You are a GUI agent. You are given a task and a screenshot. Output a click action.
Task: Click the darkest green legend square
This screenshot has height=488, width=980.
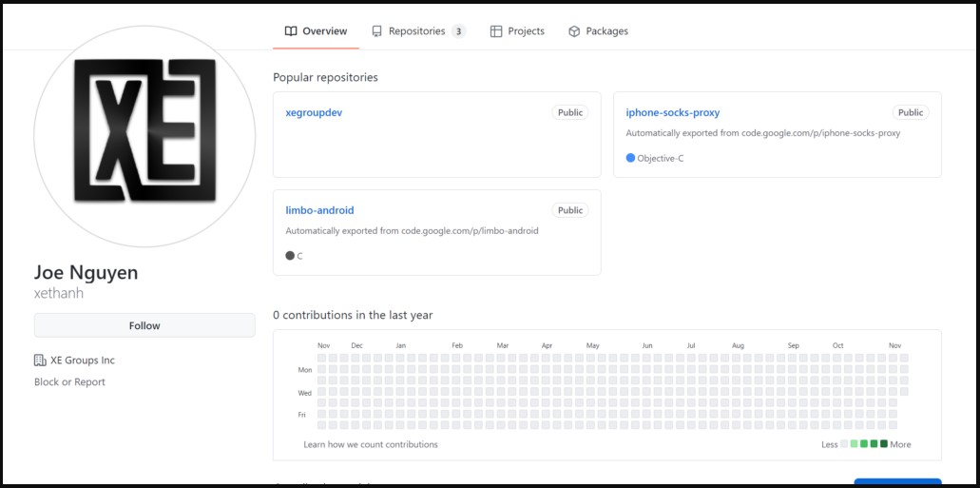(x=884, y=444)
